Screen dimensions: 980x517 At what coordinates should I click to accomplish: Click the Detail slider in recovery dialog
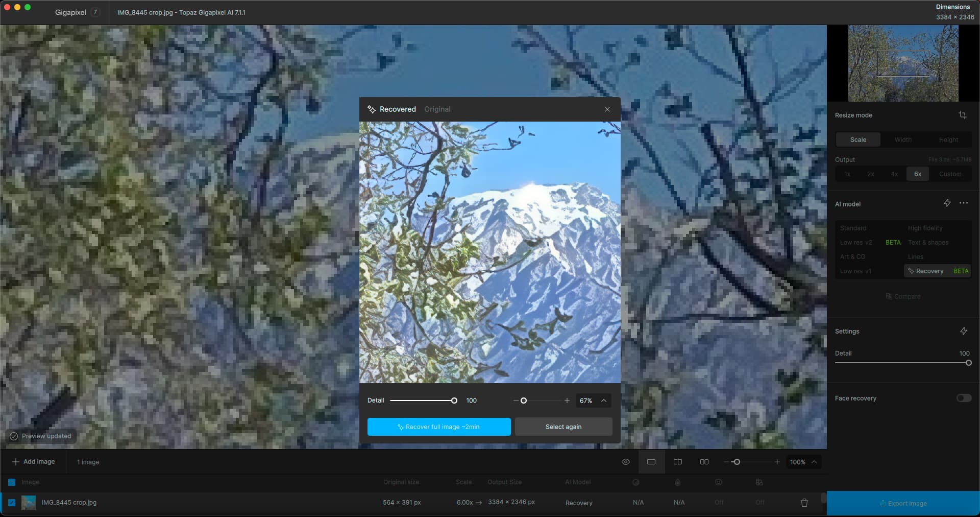(423, 401)
